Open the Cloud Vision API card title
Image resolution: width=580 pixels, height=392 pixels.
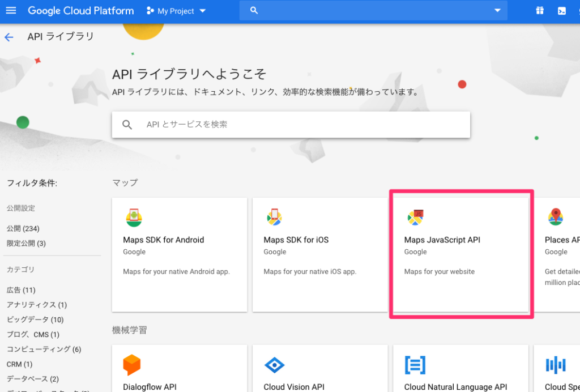pos(294,387)
